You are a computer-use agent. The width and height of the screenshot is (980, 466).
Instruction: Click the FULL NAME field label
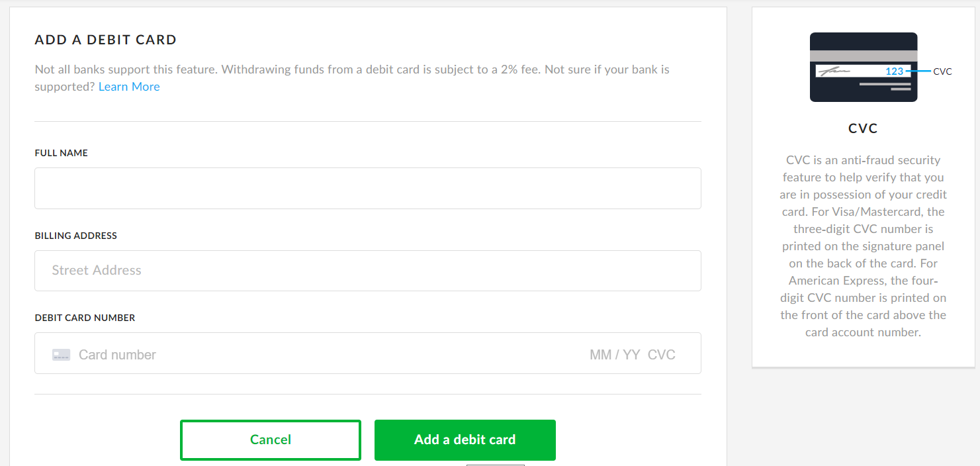point(61,152)
